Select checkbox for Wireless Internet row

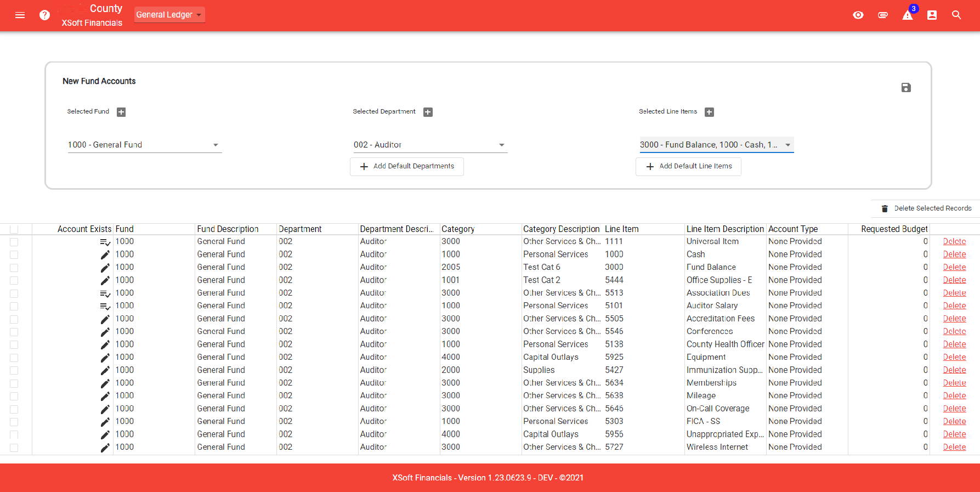point(14,448)
